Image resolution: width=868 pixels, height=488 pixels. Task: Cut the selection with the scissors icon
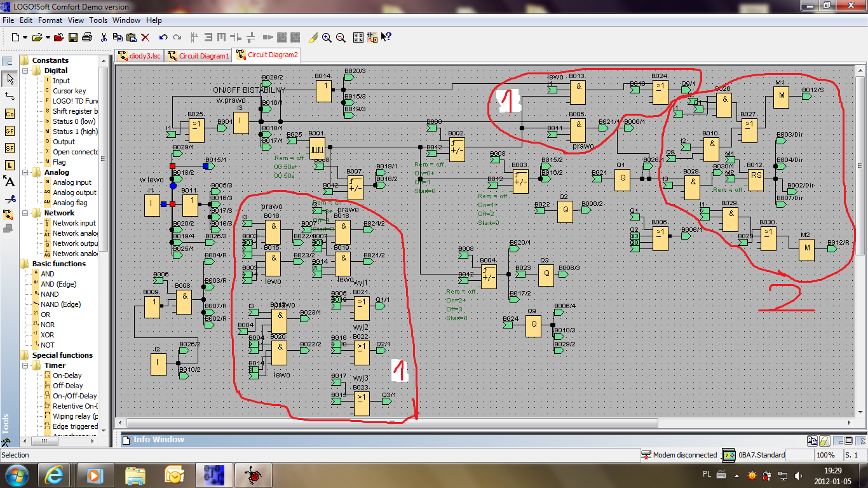[104, 37]
